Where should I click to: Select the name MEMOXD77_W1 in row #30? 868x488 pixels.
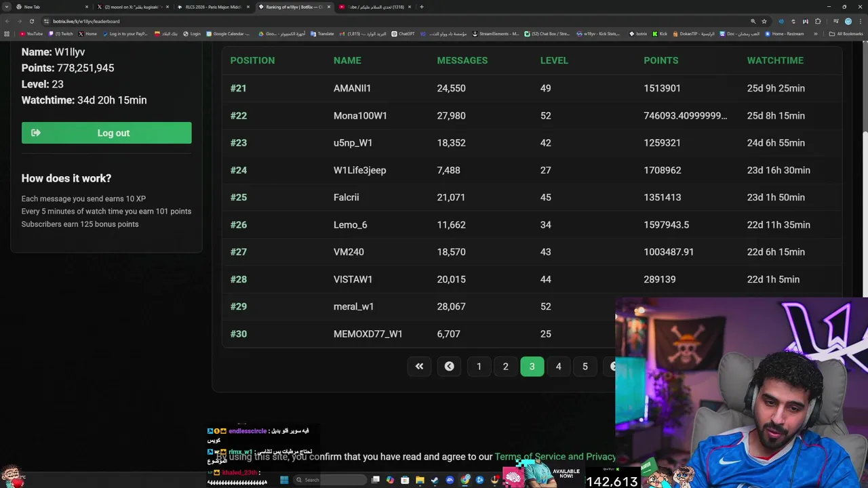coord(368,333)
